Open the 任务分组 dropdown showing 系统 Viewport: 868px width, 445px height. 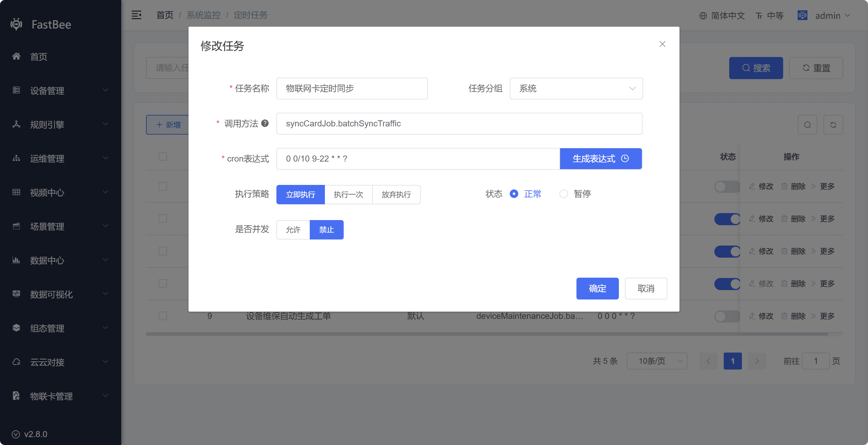[576, 88]
